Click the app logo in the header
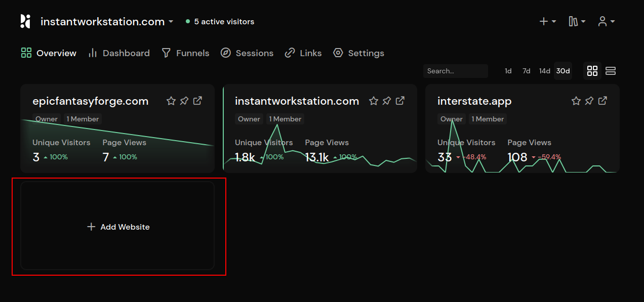 click(25, 21)
